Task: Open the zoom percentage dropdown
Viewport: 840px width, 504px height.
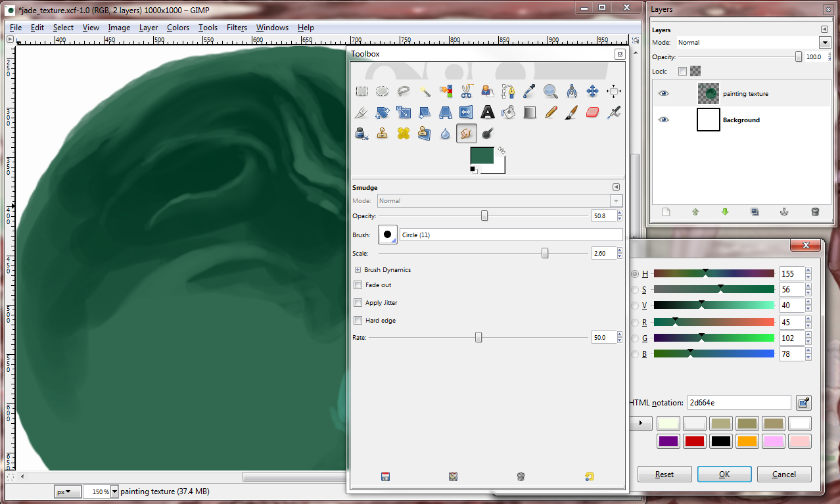Action: coord(115,492)
